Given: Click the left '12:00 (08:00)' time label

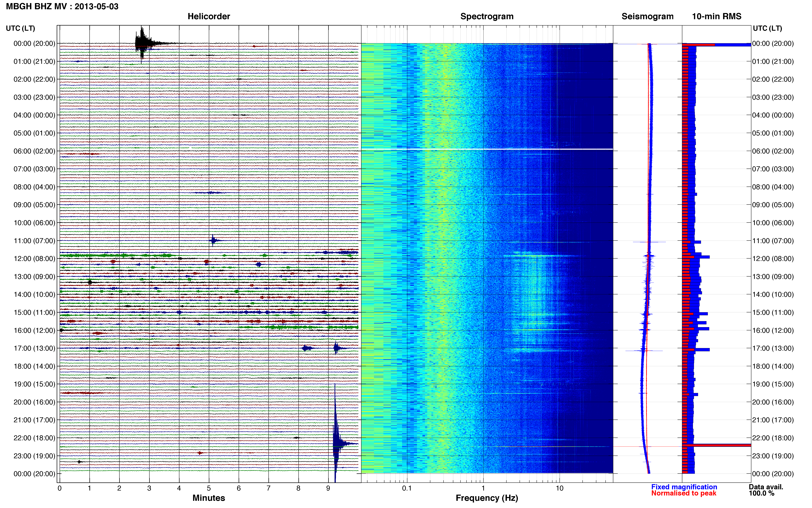Looking at the screenshot, I should pos(34,259).
